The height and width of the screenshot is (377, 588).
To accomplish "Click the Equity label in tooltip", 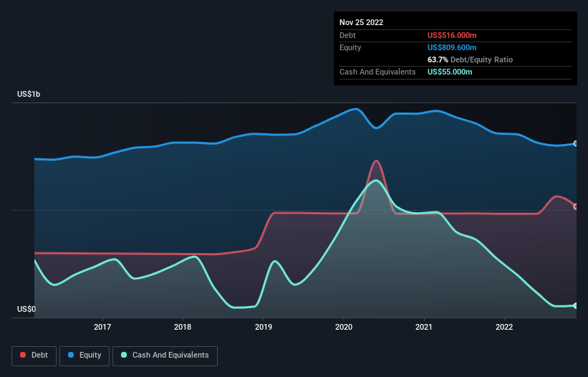I will pyautogui.click(x=350, y=47).
